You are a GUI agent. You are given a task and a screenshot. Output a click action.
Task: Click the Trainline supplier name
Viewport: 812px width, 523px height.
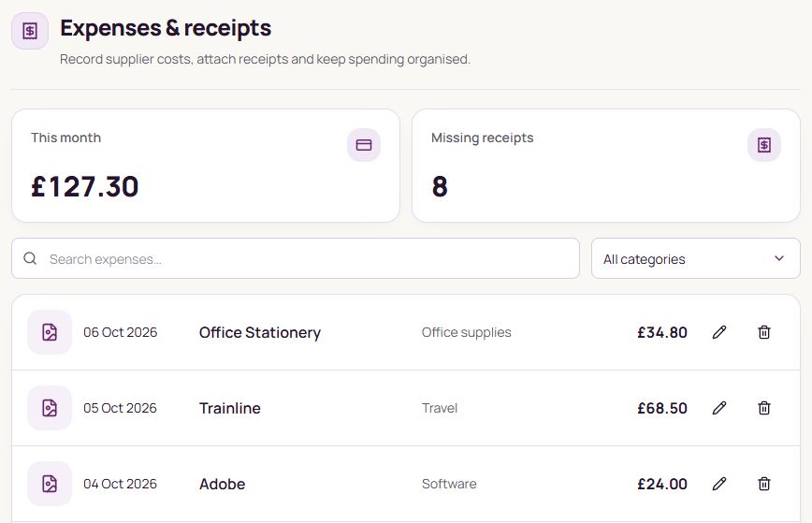tap(230, 408)
